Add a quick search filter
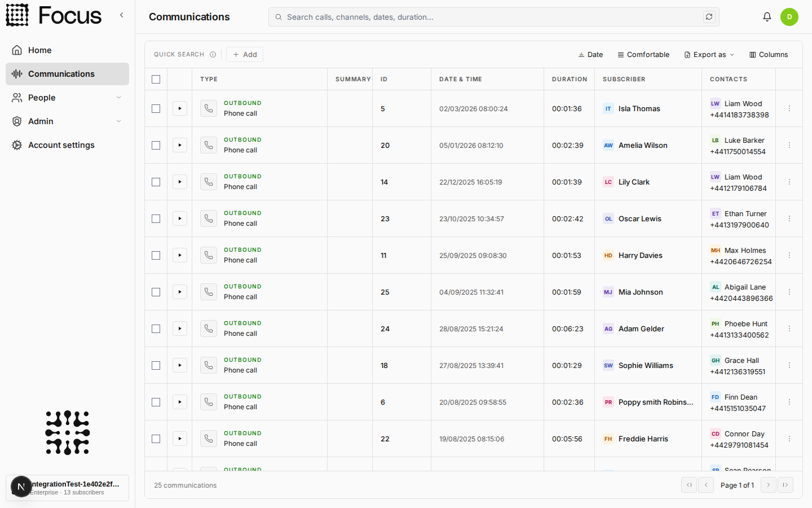 (245, 55)
